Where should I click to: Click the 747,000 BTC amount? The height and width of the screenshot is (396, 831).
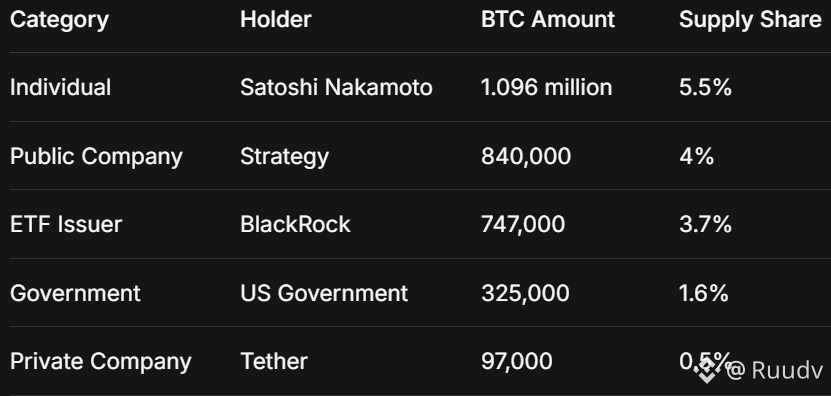(523, 225)
